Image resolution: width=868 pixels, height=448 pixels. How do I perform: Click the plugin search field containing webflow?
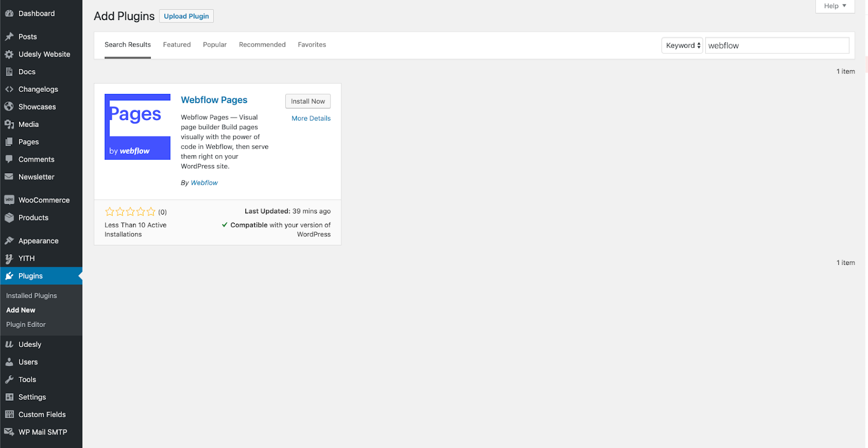click(x=777, y=46)
